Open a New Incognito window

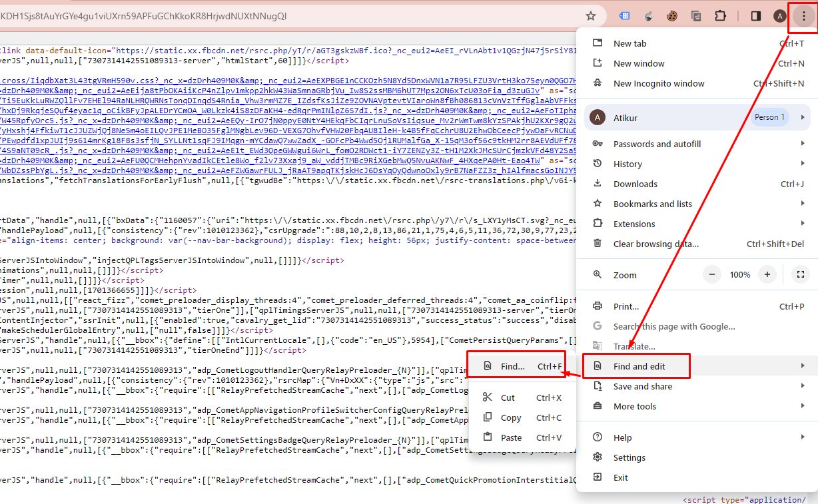tap(696, 83)
